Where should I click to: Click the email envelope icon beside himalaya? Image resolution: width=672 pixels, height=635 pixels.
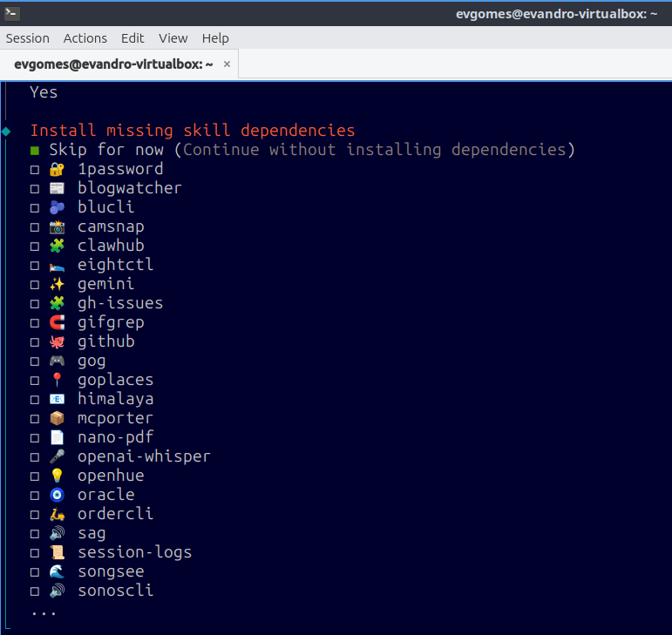click(x=57, y=399)
